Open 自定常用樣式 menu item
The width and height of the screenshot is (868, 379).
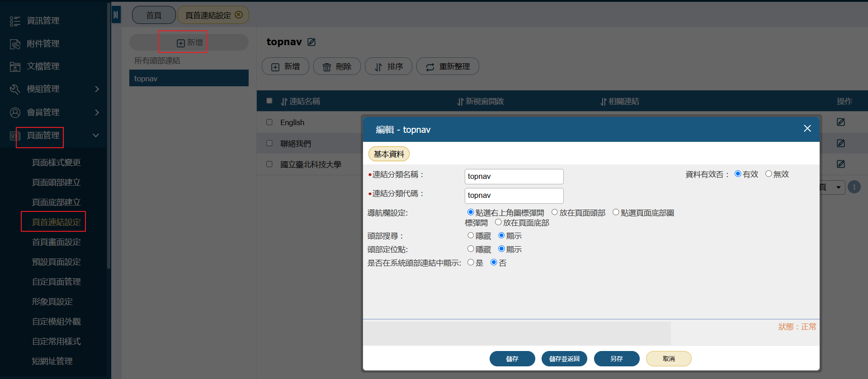pyautogui.click(x=56, y=342)
